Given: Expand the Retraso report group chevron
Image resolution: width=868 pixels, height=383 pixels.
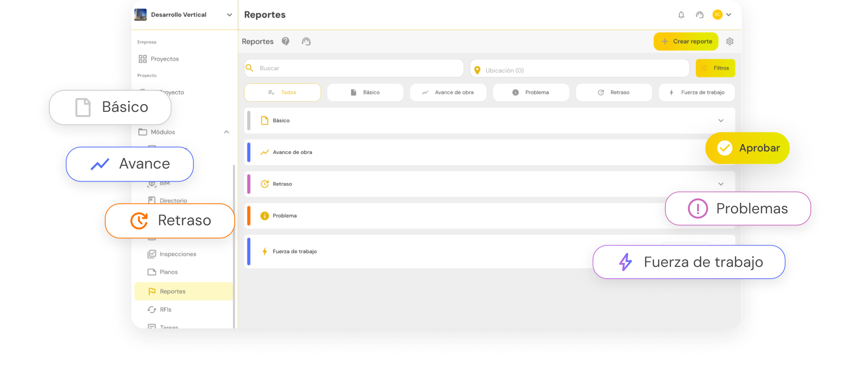Looking at the screenshot, I should tap(721, 184).
